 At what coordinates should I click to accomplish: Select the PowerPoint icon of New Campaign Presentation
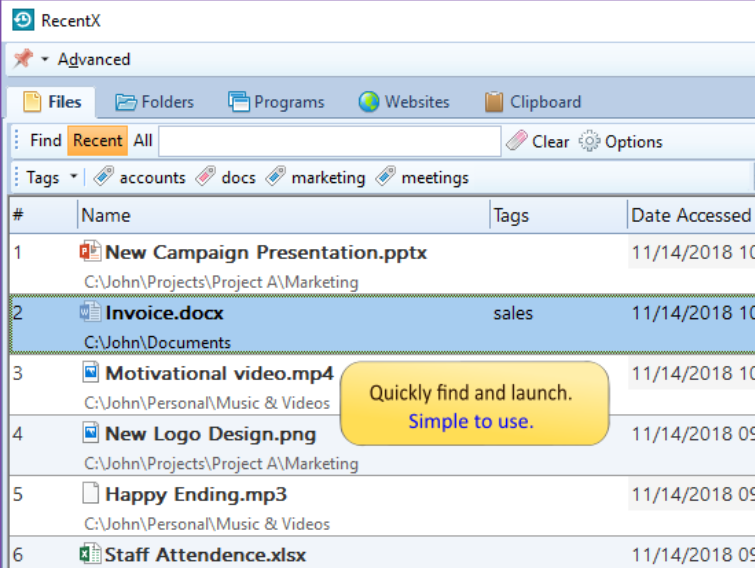point(90,251)
